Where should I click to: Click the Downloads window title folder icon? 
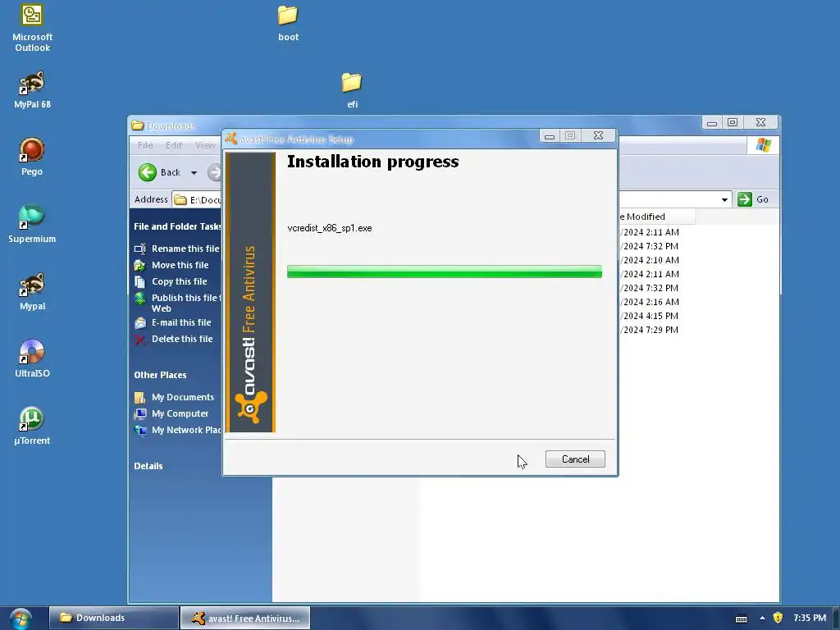click(x=138, y=126)
